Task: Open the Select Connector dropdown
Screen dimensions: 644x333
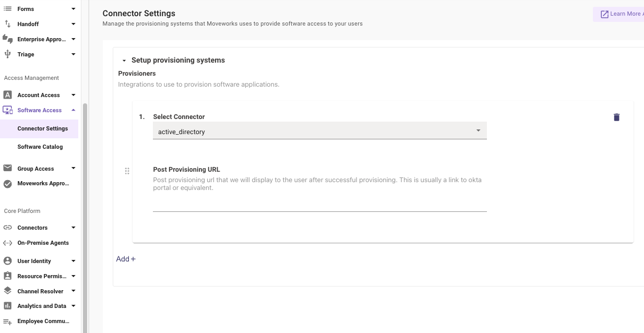Action: [319, 132]
